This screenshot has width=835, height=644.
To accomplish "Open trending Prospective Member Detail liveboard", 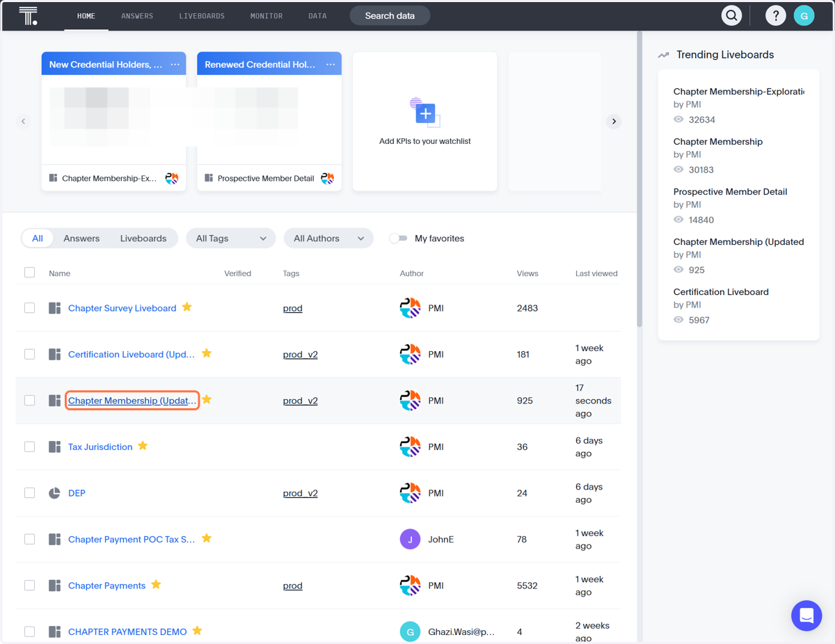I will click(730, 191).
